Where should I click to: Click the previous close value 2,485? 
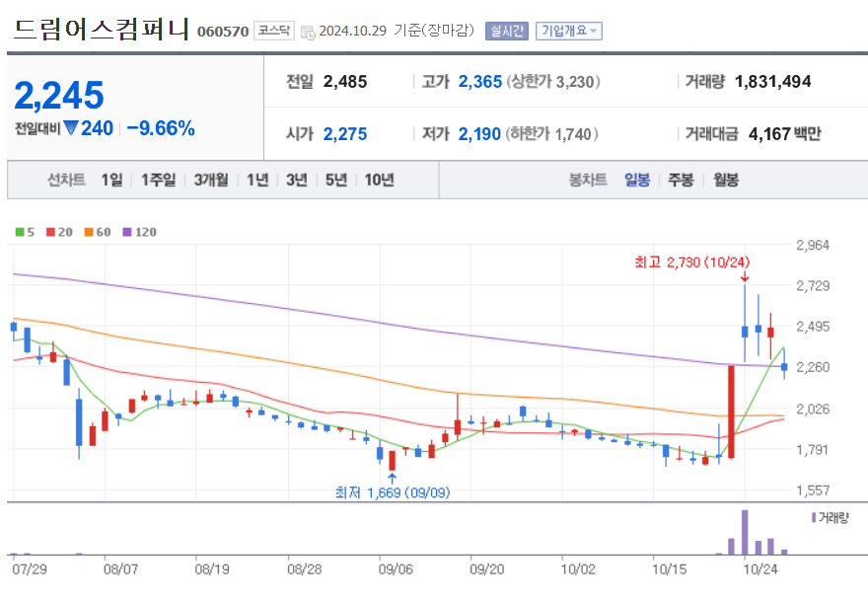coord(345,82)
